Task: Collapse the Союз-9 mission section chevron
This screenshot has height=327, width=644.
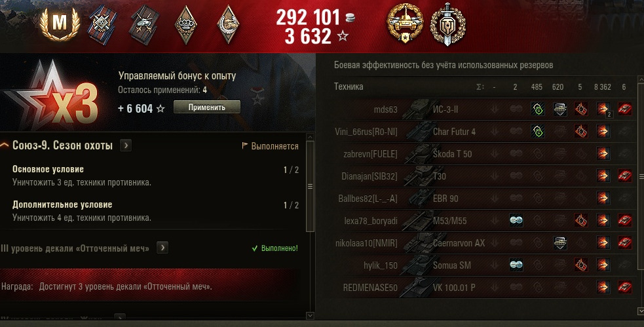Action: (5, 145)
